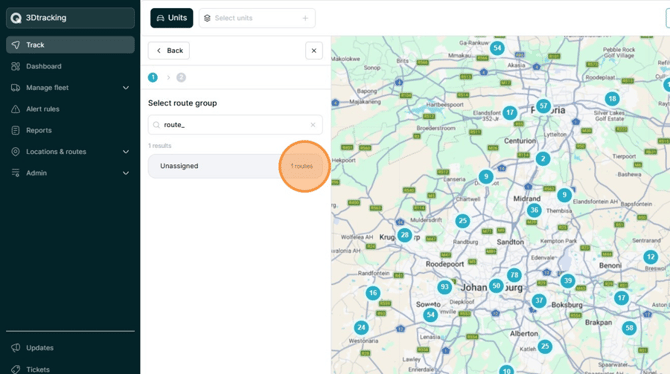Click map cluster 78
670x374 pixels.
click(x=514, y=275)
